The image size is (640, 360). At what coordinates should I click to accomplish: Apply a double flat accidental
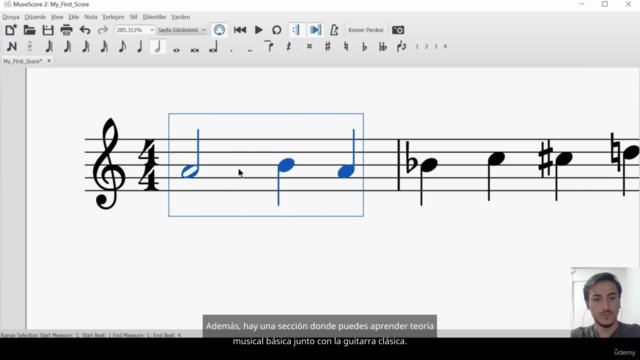pos(382,47)
